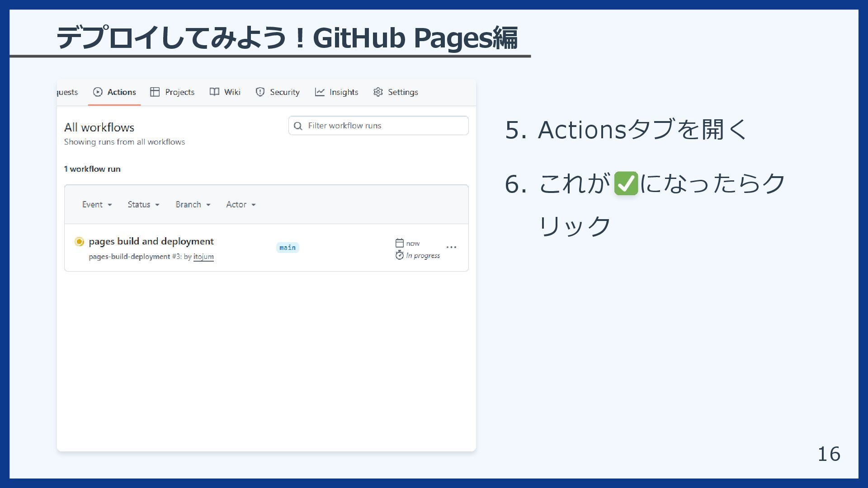Click the Showing runs from all workflows text

(124, 142)
